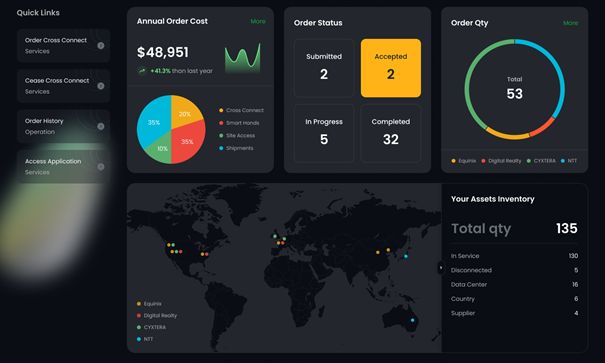Toggle Digital Realty legend in Order Qty
This screenshot has width=605, height=363.
[501, 161]
